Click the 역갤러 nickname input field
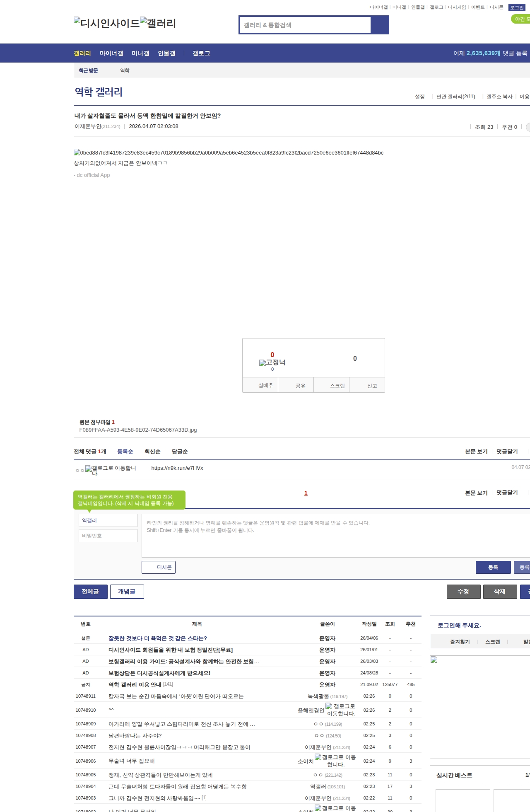Image resolution: width=530 pixels, height=812 pixels. click(x=108, y=520)
